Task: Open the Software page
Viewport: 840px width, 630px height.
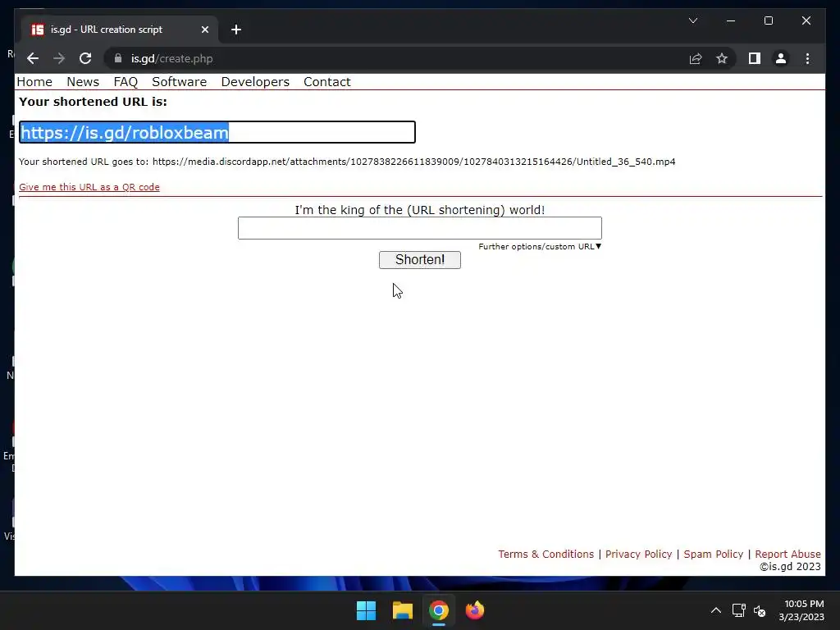Action: point(179,82)
